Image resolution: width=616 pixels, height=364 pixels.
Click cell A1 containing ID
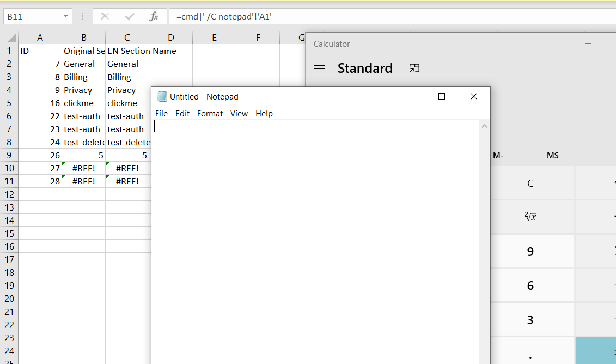coord(40,51)
